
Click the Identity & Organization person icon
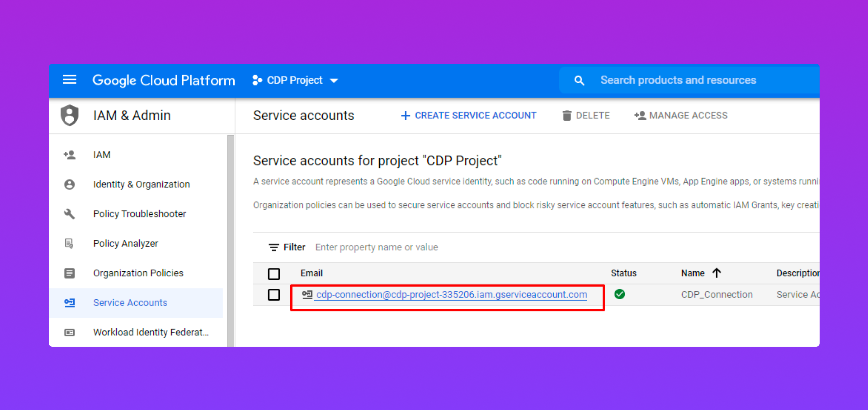pyautogui.click(x=69, y=184)
